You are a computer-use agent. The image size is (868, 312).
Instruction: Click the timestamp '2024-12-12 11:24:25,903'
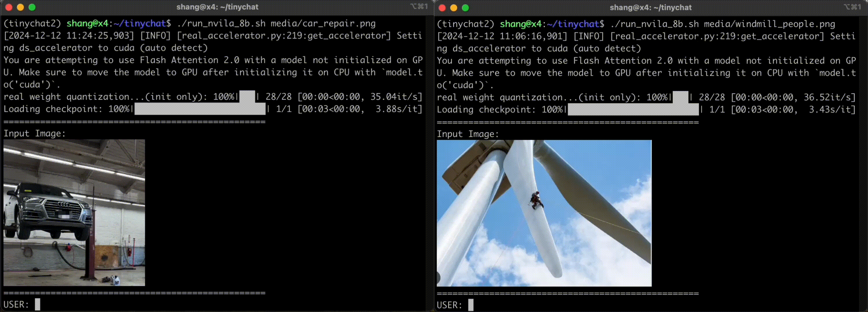pyautogui.click(x=69, y=36)
